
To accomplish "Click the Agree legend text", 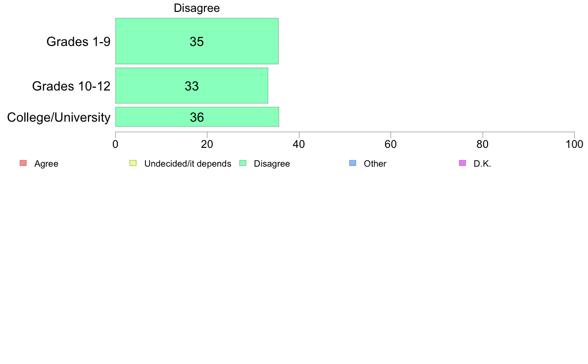I will click(x=46, y=164).
